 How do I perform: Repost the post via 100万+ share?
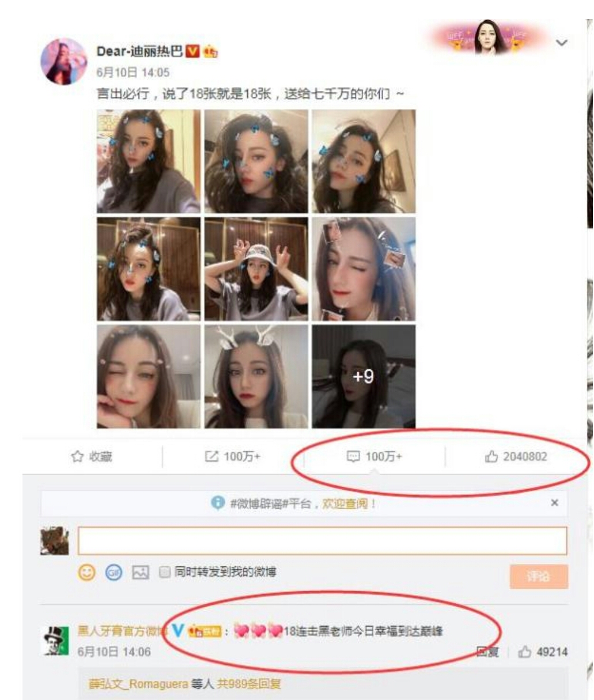click(233, 457)
